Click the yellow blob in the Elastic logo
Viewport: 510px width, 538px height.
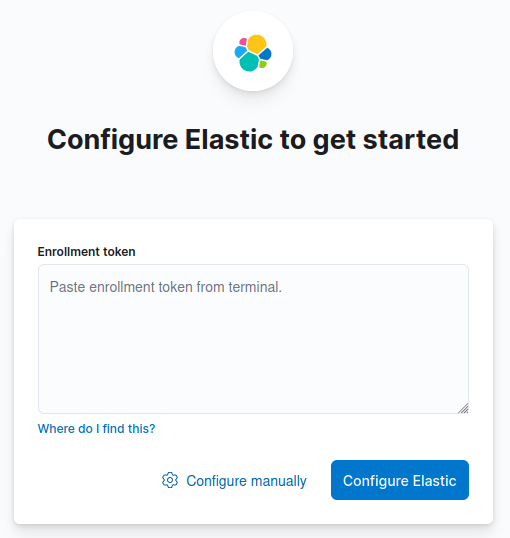point(257,44)
